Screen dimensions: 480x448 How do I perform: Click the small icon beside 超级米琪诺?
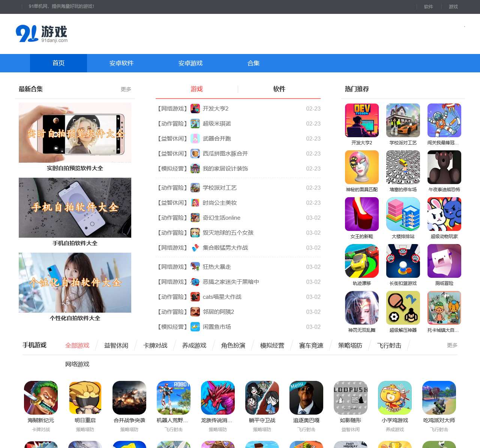pyautogui.click(x=195, y=124)
